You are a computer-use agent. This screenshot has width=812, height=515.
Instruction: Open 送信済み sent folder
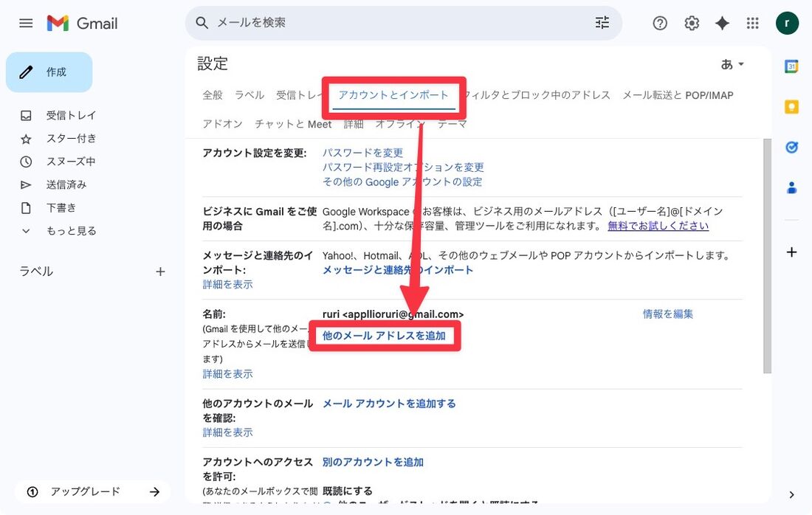click(66, 184)
